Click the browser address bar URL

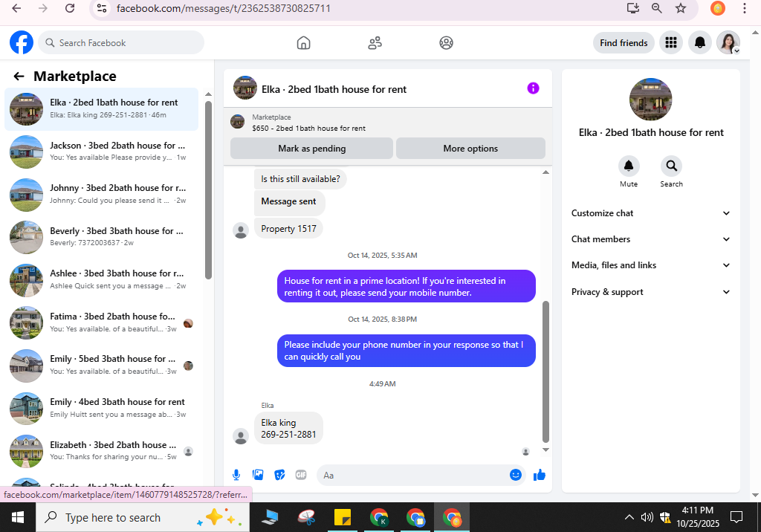click(x=223, y=8)
